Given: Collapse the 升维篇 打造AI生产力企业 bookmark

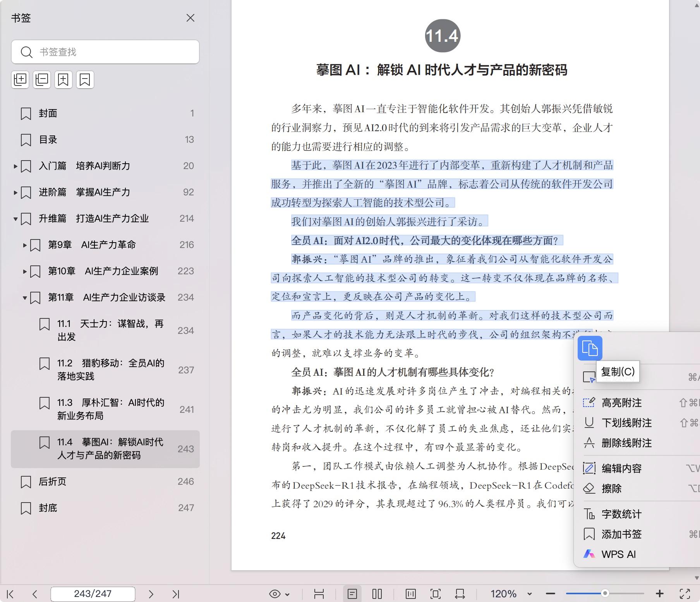Looking at the screenshot, I should (15, 219).
